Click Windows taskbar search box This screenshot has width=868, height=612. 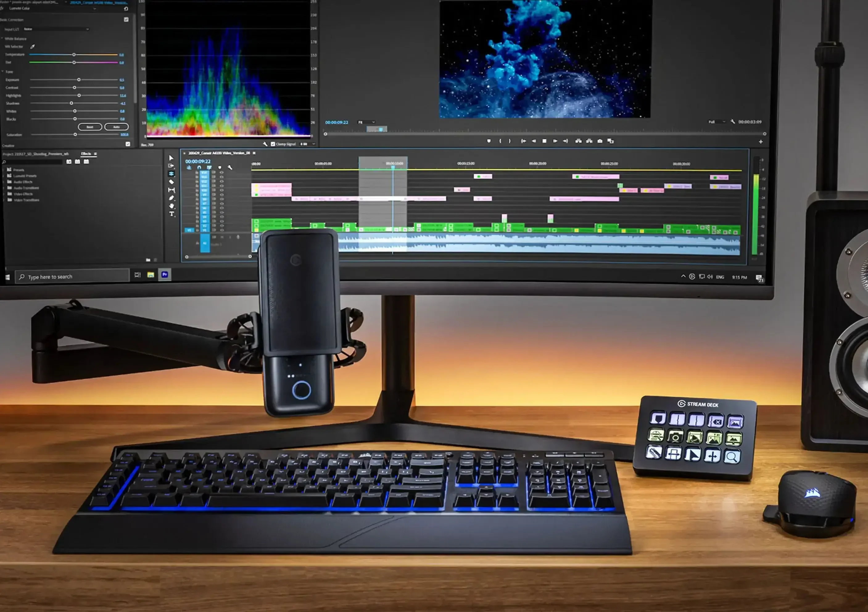tap(72, 276)
